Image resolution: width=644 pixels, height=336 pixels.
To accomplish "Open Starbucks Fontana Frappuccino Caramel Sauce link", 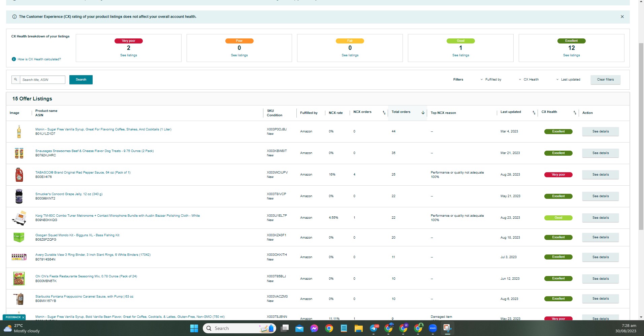I will pyautogui.click(x=84, y=297).
